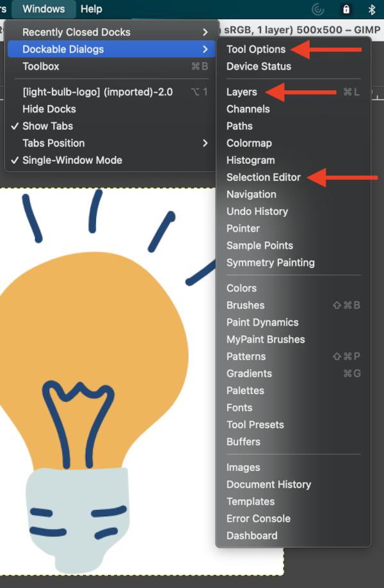
Task: Open the Undo History dialog
Action: [257, 211]
